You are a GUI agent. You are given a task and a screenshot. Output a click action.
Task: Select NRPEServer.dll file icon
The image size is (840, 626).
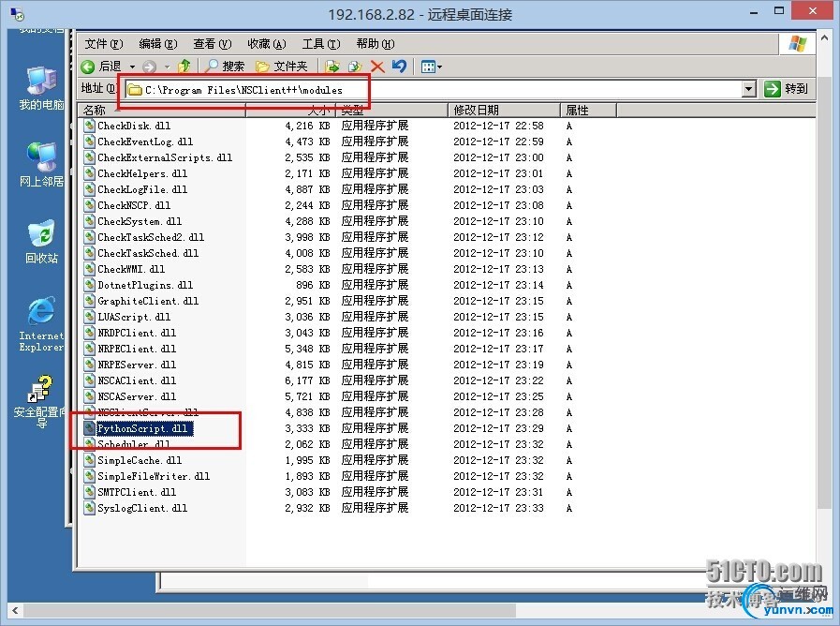[90, 365]
